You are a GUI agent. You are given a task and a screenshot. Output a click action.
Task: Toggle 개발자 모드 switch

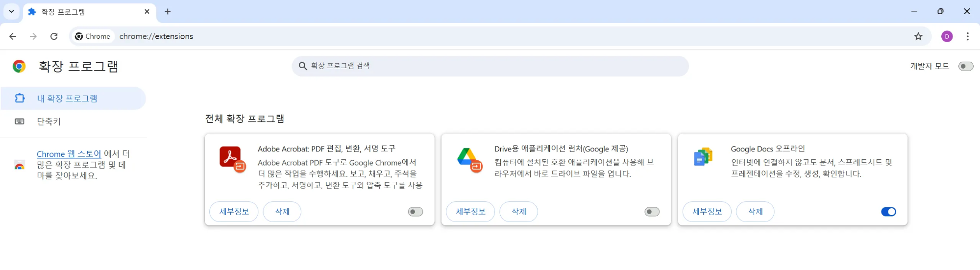coord(966,66)
